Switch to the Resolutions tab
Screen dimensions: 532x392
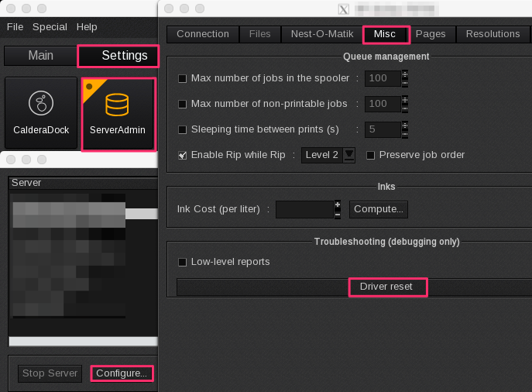[493, 34]
